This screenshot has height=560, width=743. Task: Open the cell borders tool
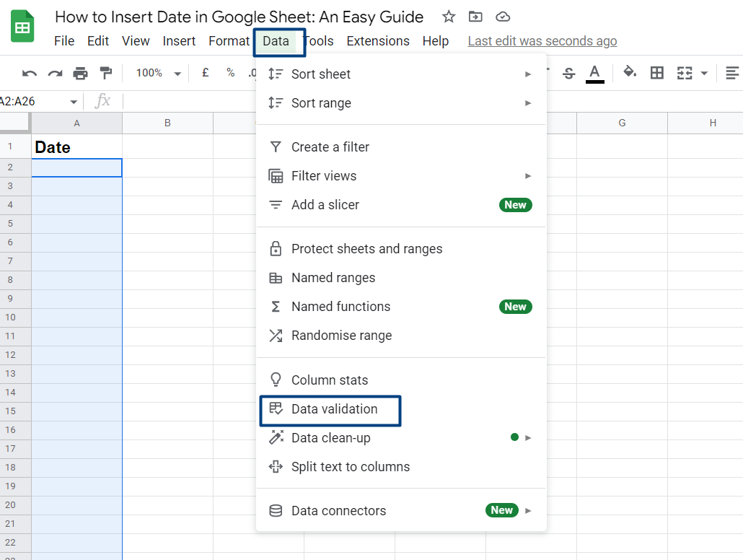656,73
